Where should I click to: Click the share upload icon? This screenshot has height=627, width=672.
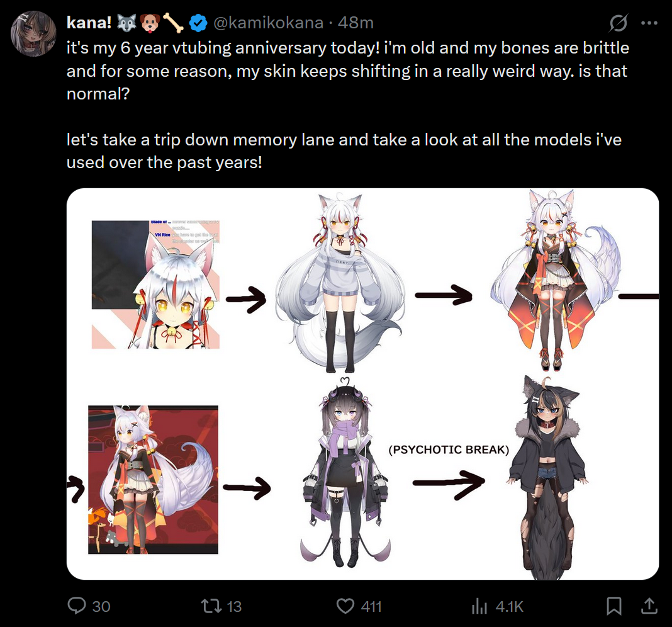pyautogui.click(x=649, y=606)
